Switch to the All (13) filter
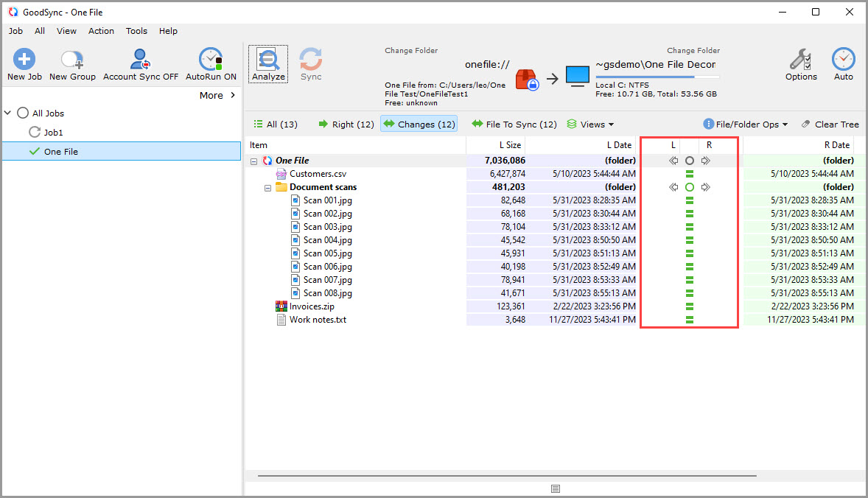The image size is (868, 498). tap(275, 124)
